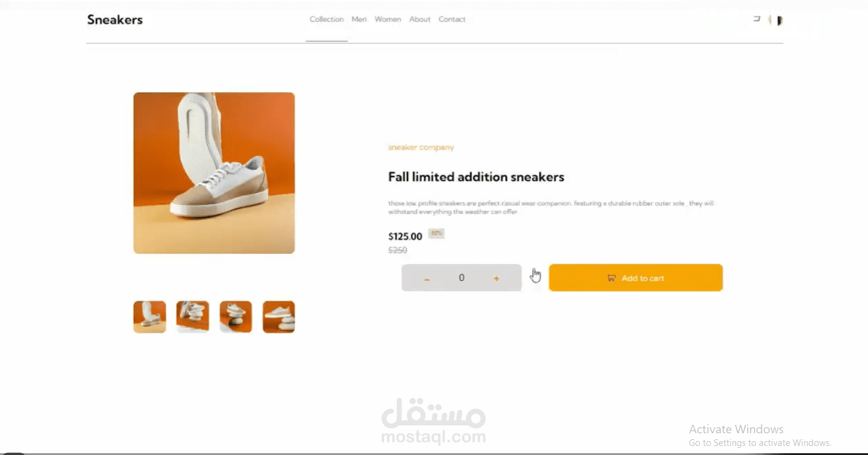
Task: Open the Contact page link
Action: coord(452,19)
